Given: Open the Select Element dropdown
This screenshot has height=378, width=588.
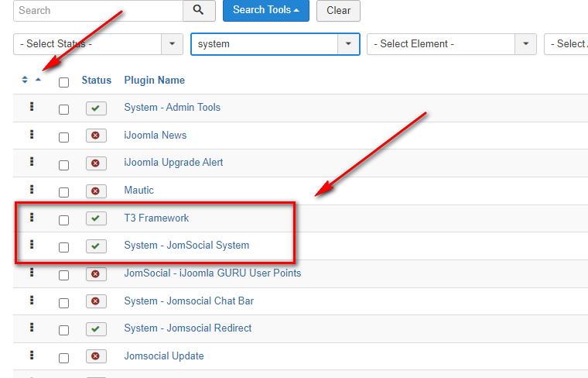Looking at the screenshot, I should 452,44.
